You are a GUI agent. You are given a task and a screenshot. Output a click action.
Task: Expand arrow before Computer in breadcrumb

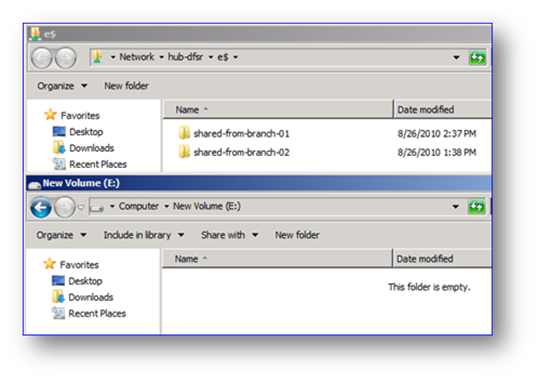click(x=112, y=207)
